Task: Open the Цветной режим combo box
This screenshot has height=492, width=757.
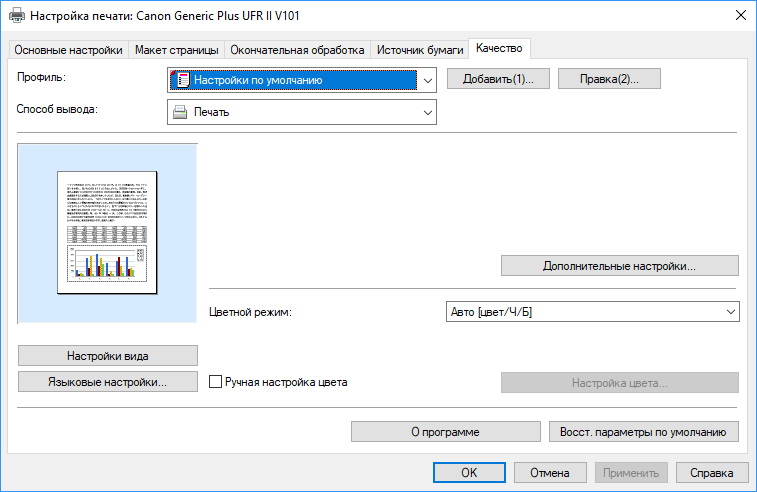Action: 592,312
